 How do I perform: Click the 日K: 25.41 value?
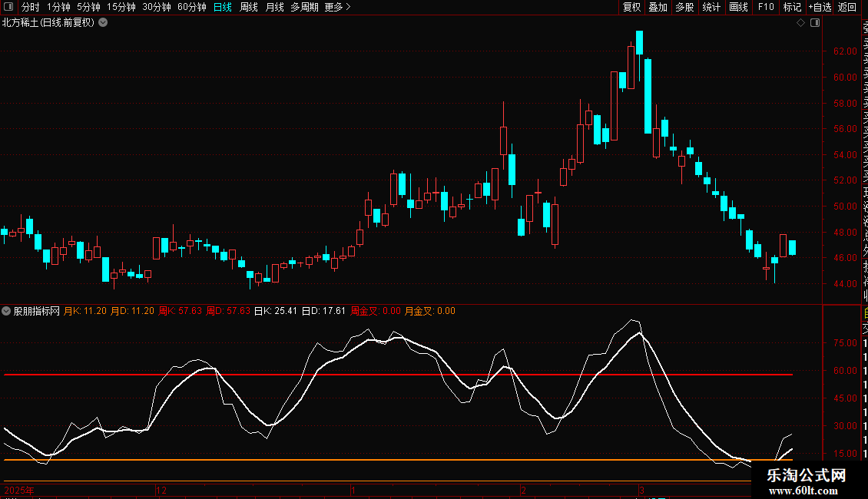276,311
